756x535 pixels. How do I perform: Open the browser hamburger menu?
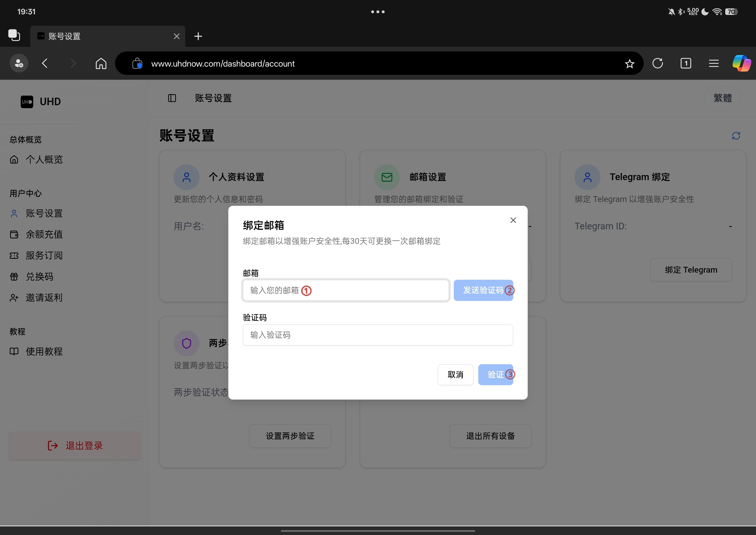(x=713, y=63)
